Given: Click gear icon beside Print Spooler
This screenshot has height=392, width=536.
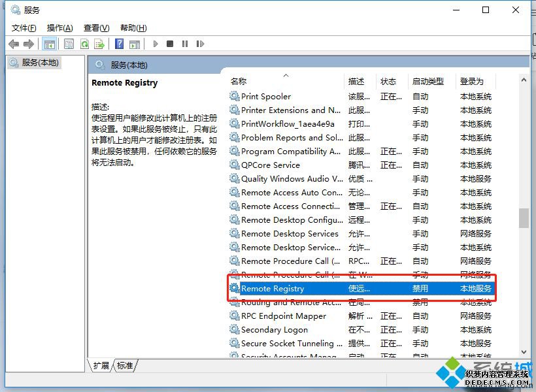Looking at the screenshot, I should point(234,96).
